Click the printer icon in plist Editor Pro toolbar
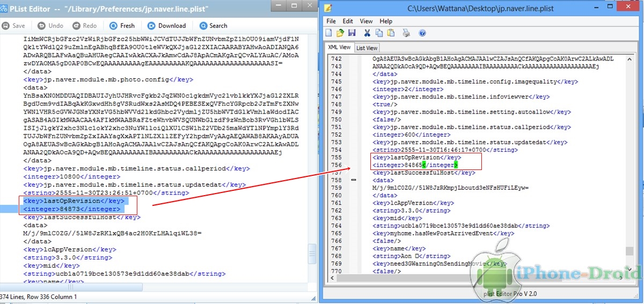This screenshot has height=304, width=644. point(406,33)
